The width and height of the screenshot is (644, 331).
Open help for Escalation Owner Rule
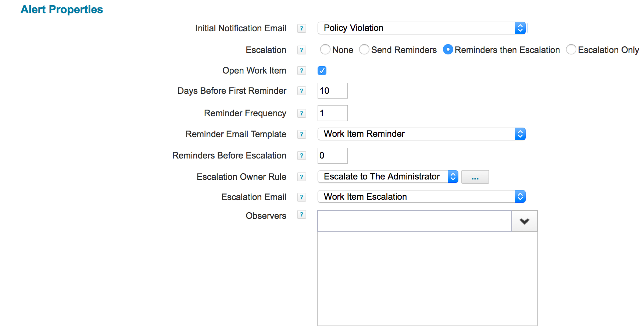(301, 177)
